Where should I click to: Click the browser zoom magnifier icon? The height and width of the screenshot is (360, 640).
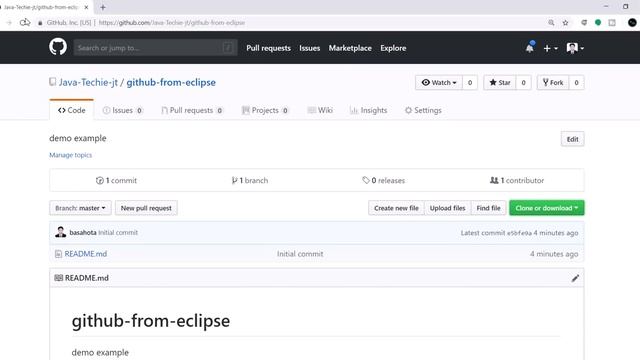(x=551, y=23)
